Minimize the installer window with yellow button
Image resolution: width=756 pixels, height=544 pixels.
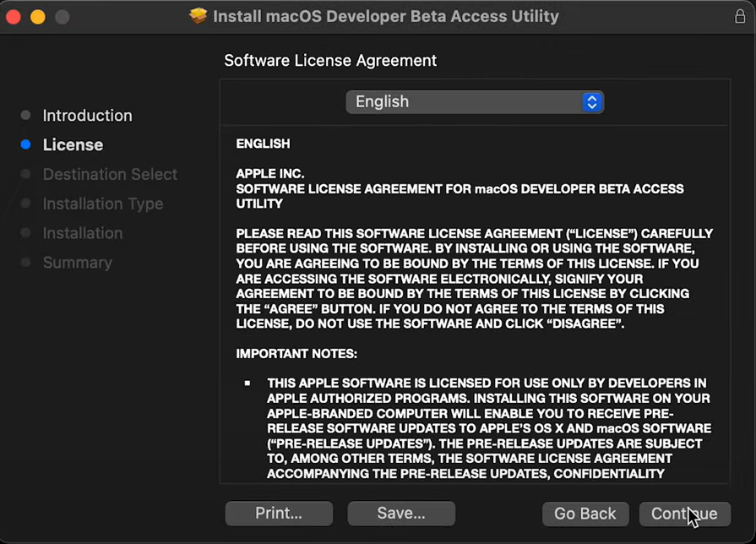(x=38, y=17)
